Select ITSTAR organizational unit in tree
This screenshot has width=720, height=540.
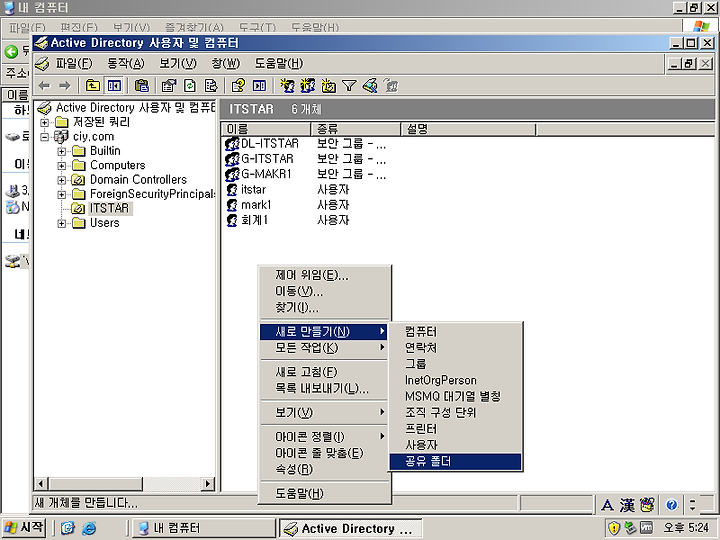[109, 208]
